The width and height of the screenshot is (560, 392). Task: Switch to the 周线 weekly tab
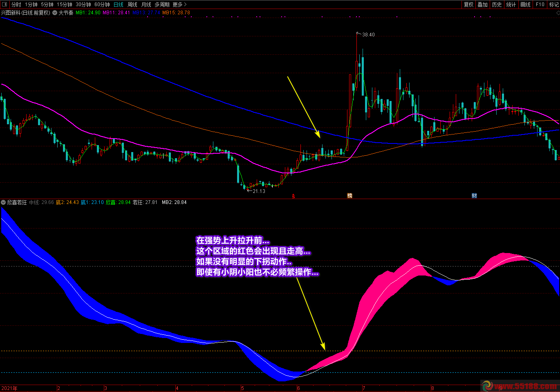pyautogui.click(x=132, y=4)
